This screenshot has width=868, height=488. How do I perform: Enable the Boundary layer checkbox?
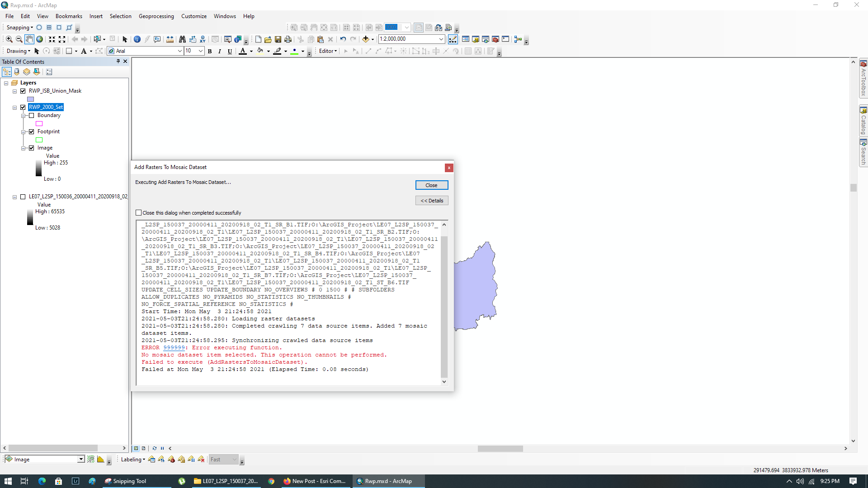31,115
